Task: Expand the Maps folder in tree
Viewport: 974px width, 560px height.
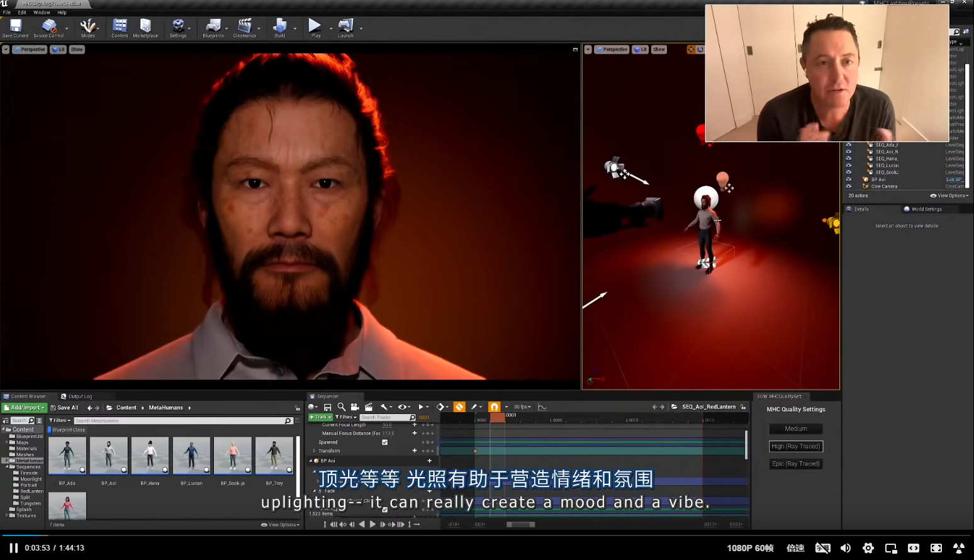Action: (x=7, y=442)
